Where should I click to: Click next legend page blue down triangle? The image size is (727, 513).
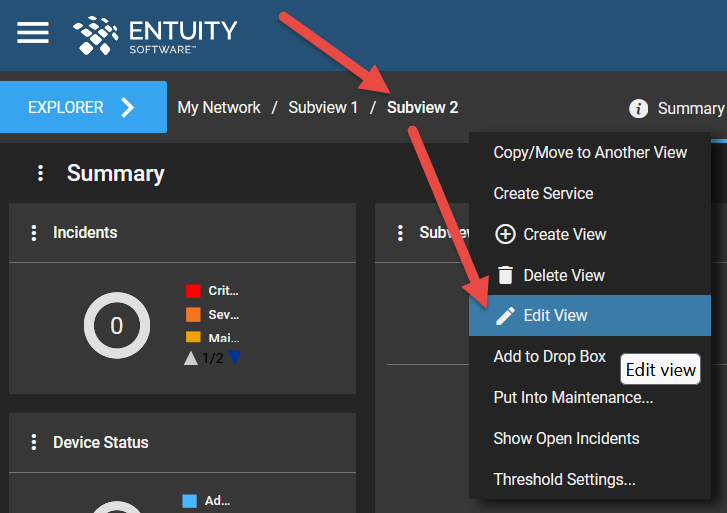(x=235, y=357)
